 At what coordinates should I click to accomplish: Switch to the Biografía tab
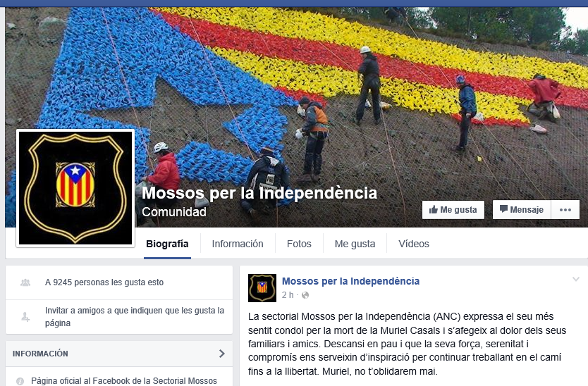click(x=167, y=244)
